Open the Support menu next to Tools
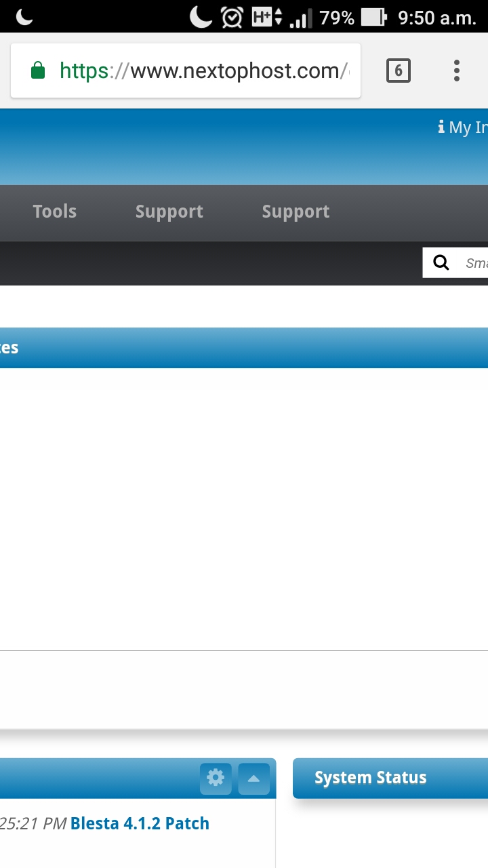The image size is (488, 868). (x=169, y=212)
